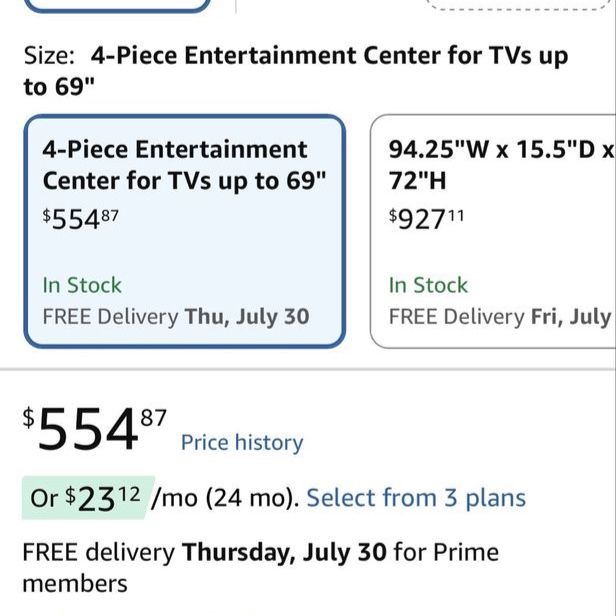Tap the /mo (24 mo). installment text
616x616 pixels.
225,498
